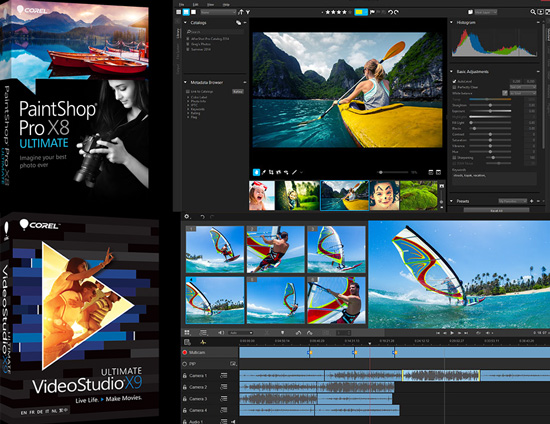Switch to the Library side tab

(178, 34)
